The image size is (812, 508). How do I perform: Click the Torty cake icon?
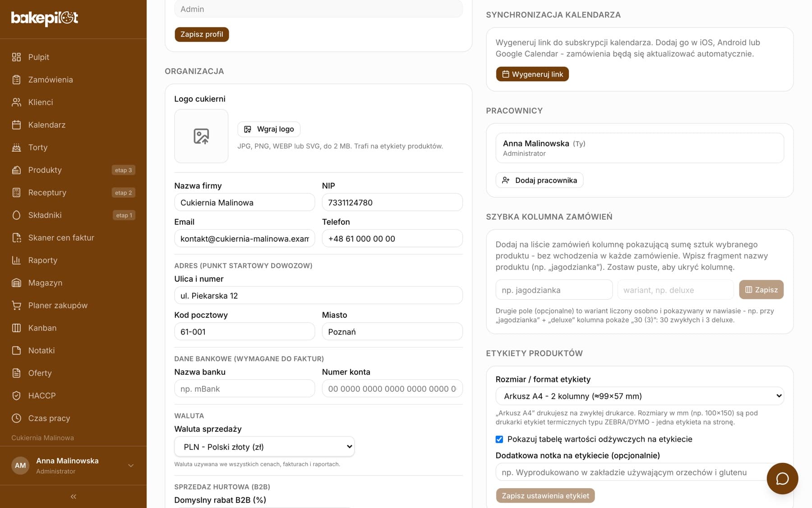pyautogui.click(x=16, y=148)
